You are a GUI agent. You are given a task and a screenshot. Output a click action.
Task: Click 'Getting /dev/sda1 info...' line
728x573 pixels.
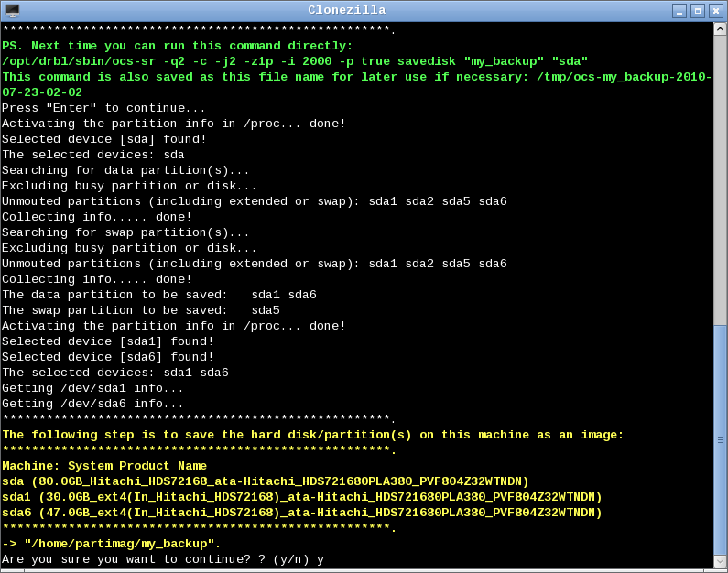(92, 388)
